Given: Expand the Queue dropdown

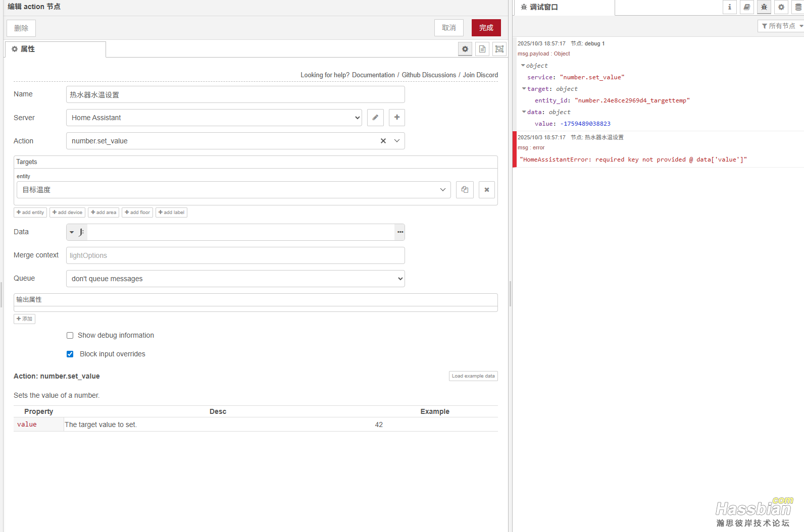Looking at the screenshot, I should tap(235, 279).
